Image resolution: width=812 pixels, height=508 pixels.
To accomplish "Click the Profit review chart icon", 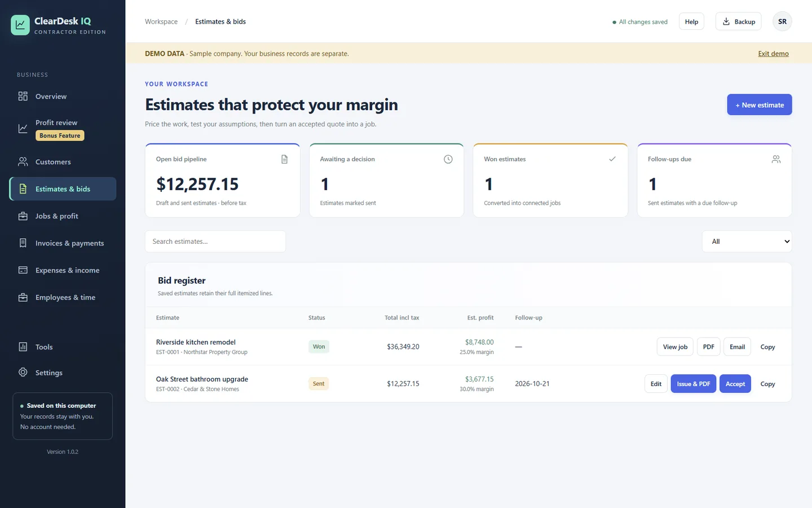I will (x=23, y=129).
